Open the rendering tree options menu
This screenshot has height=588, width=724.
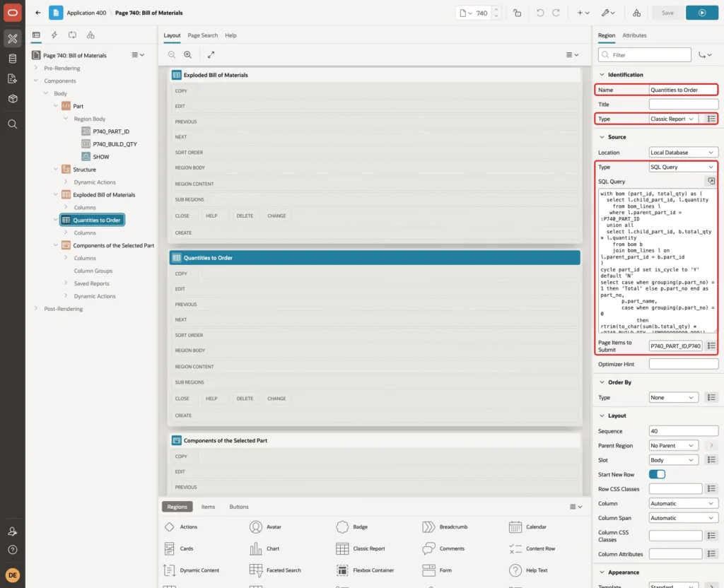click(138, 55)
